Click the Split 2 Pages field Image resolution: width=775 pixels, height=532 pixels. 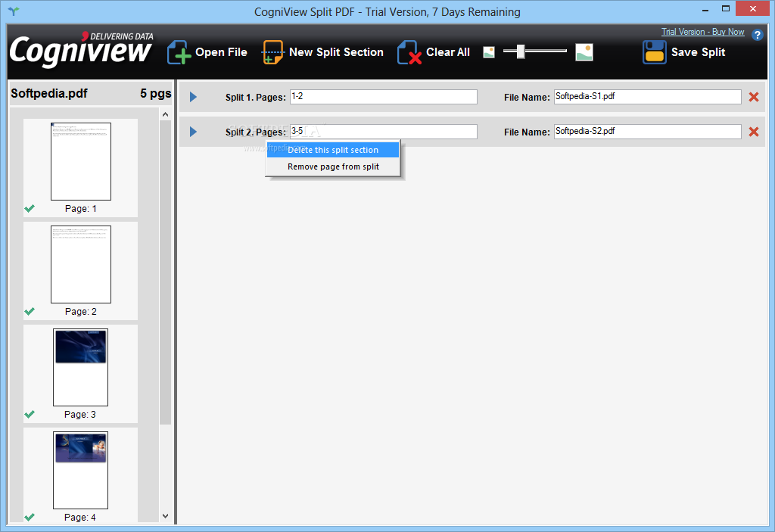(384, 132)
